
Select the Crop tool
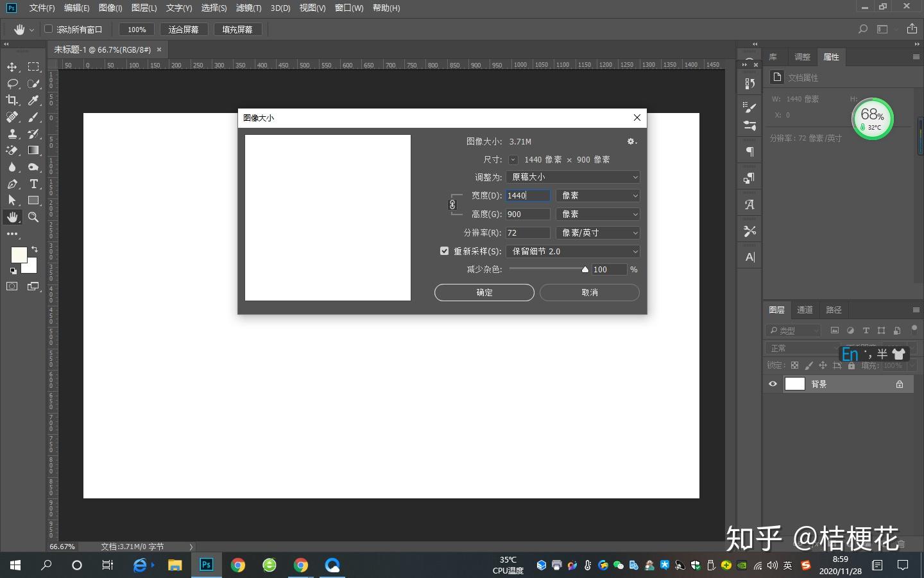tap(12, 100)
